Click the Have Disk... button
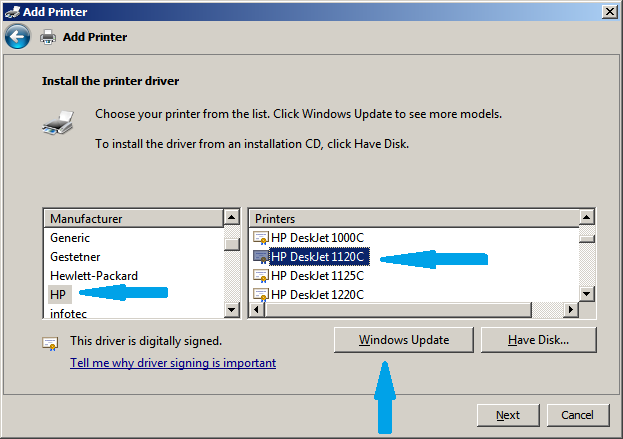Viewport: 623px width, 439px height. click(538, 340)
